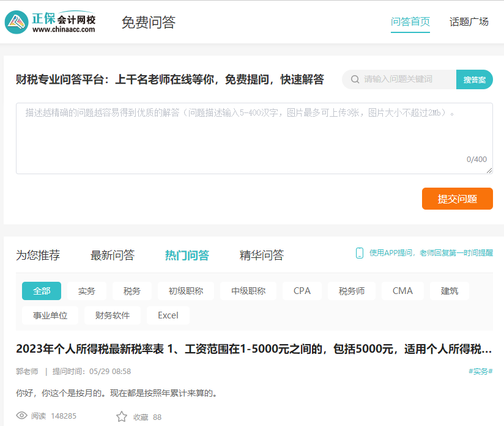Click the #实务# topic tag
Image resolution: width=504 pixels, height=426 pixels.
point(480,371)
